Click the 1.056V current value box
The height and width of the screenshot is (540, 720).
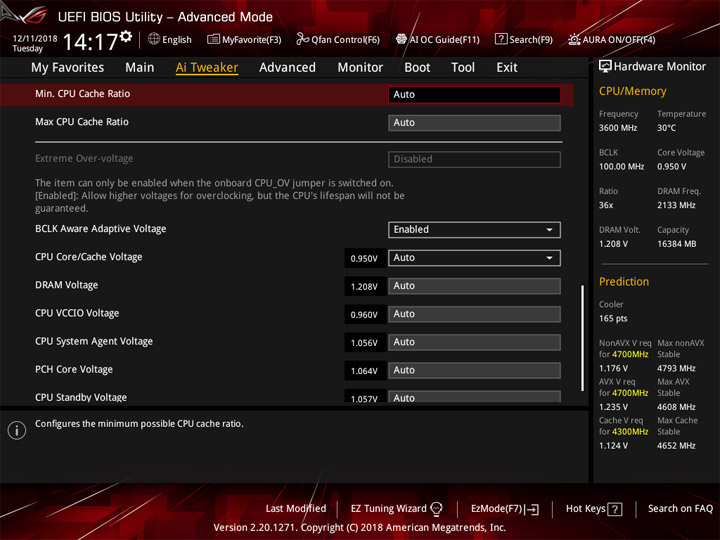click(x=365, y=343)
